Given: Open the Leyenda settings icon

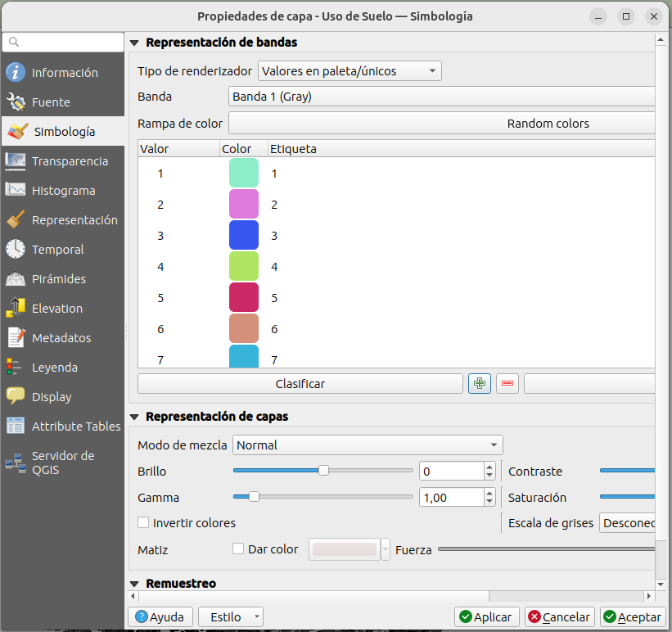Looking at the screenshot, I should point(16,367).
